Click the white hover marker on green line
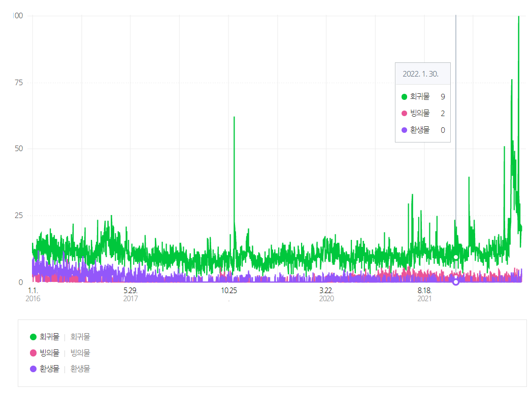Image resolution: width=532 pixels, height=393 pixels. (x=456, y=257)
